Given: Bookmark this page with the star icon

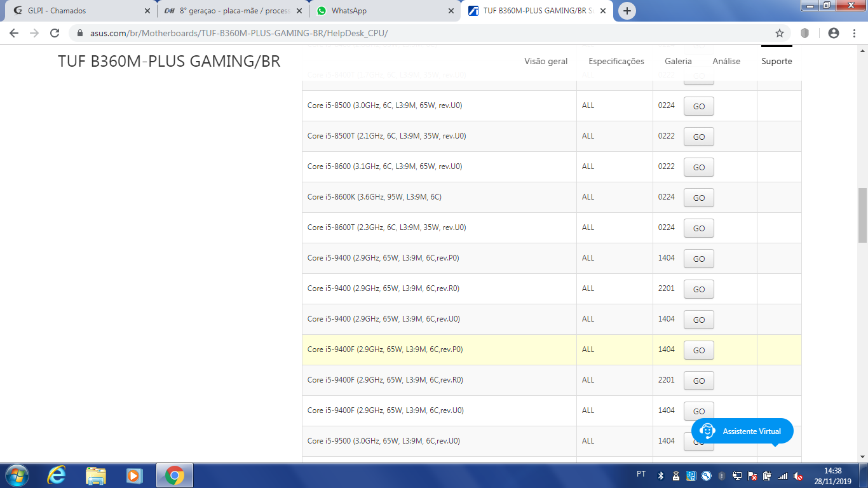Looking at the screenshot, I should point(780,33).
